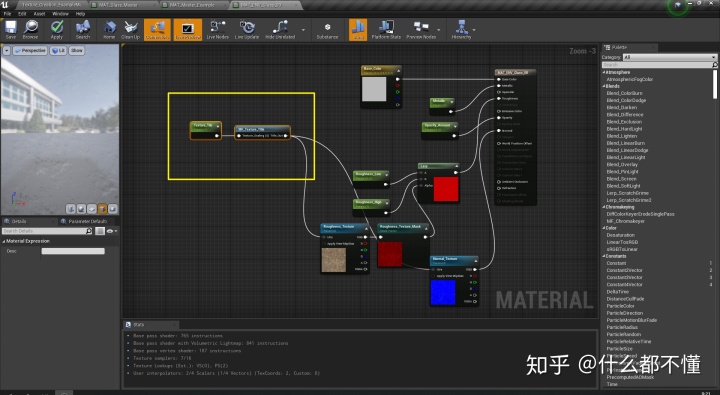Image resolution: width=720 pixels, height=395 pixels.
Task: Open viewport options dropdown arrow
Action: point(6,51)
